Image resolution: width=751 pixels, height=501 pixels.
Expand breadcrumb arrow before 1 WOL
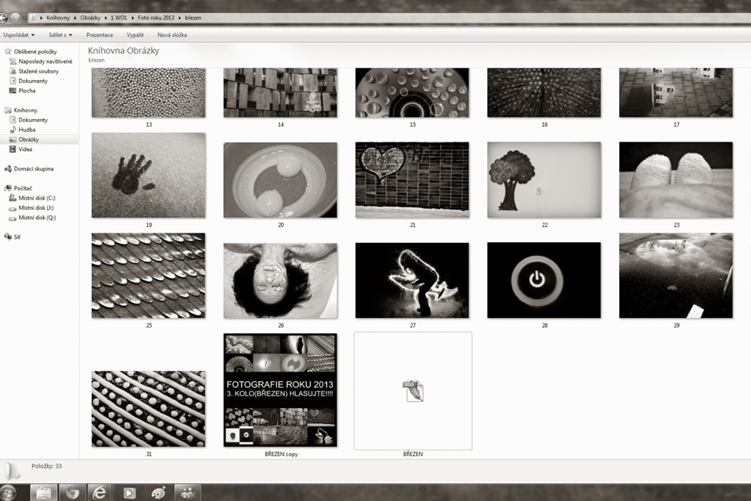pos(106,18)
